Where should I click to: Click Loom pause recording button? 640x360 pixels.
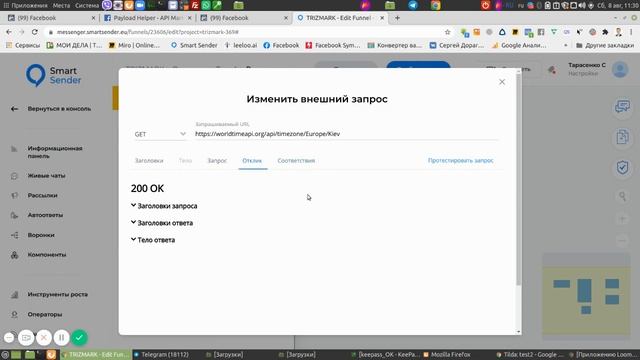point(61,338)
